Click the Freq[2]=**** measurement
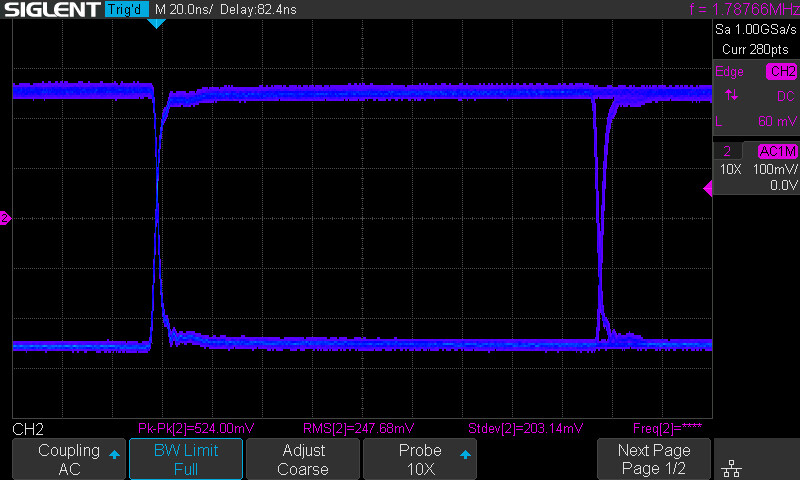 (667, 428)
